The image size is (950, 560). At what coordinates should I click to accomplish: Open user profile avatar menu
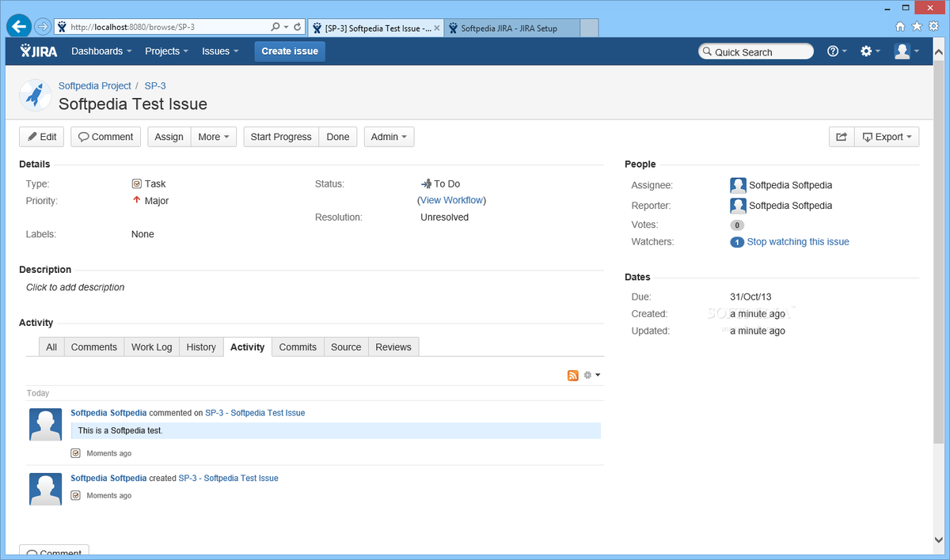coord(906,51)
